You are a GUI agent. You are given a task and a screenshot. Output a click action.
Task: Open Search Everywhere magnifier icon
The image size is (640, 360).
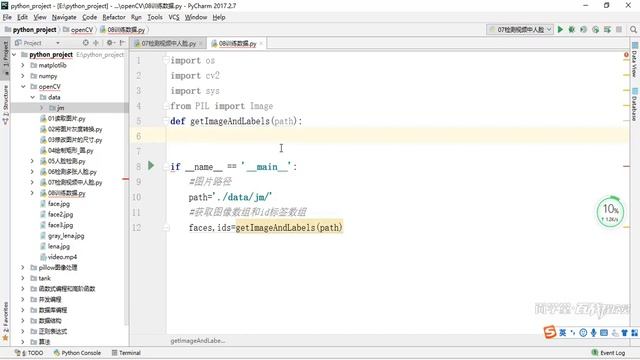633,29
